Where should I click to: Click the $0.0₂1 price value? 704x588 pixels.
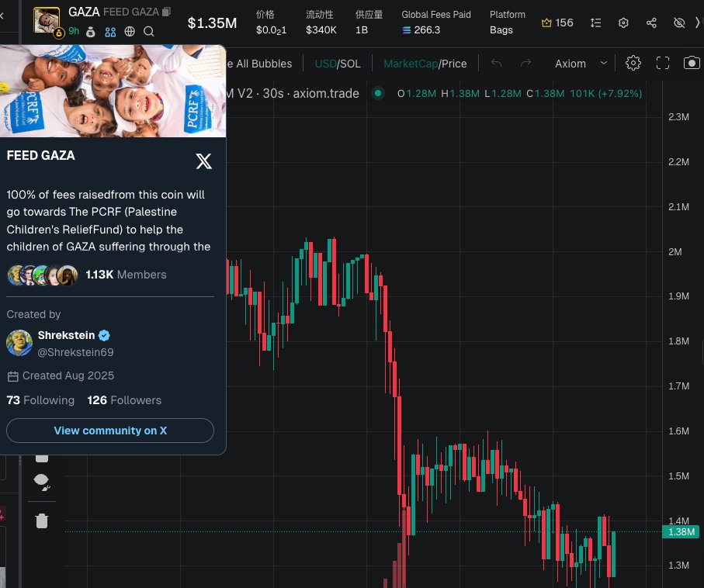[x=271, y=30]
